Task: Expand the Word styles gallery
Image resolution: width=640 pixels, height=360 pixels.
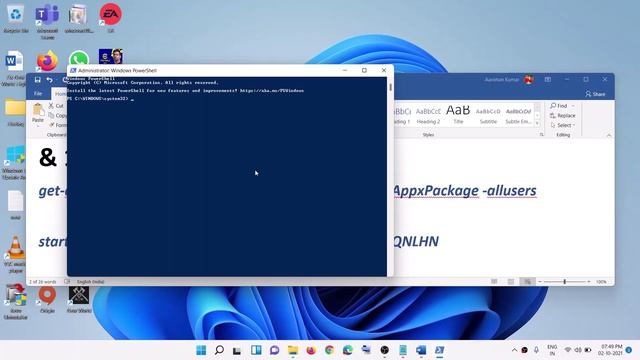Action: pos(537,123)
